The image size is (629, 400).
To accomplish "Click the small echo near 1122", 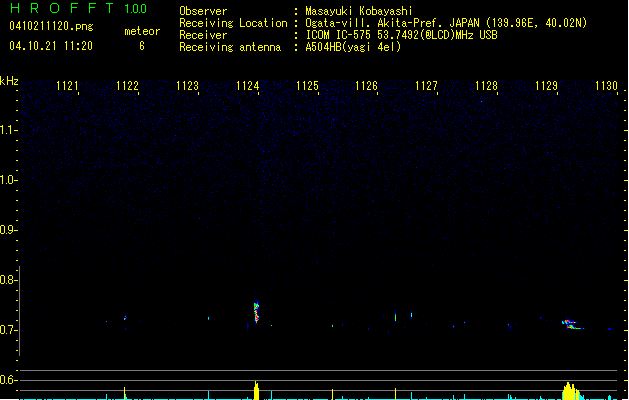I will click(x=126, y=318).
